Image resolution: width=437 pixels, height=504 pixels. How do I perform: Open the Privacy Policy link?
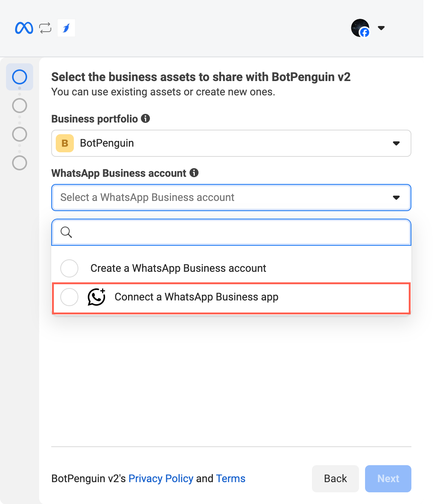[x=161, y=478]
